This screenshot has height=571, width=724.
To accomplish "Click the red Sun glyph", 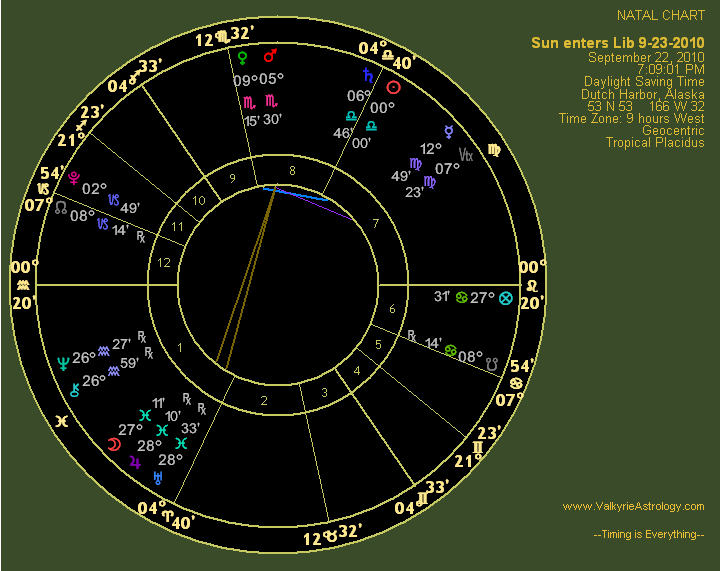I will coord(393,87).
